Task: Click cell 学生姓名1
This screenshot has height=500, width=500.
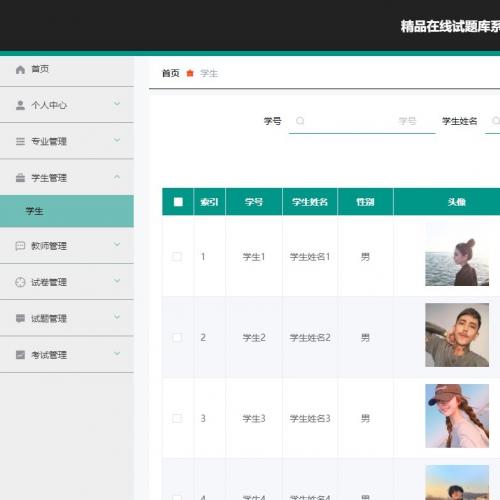Action: (x=310, y=257)
